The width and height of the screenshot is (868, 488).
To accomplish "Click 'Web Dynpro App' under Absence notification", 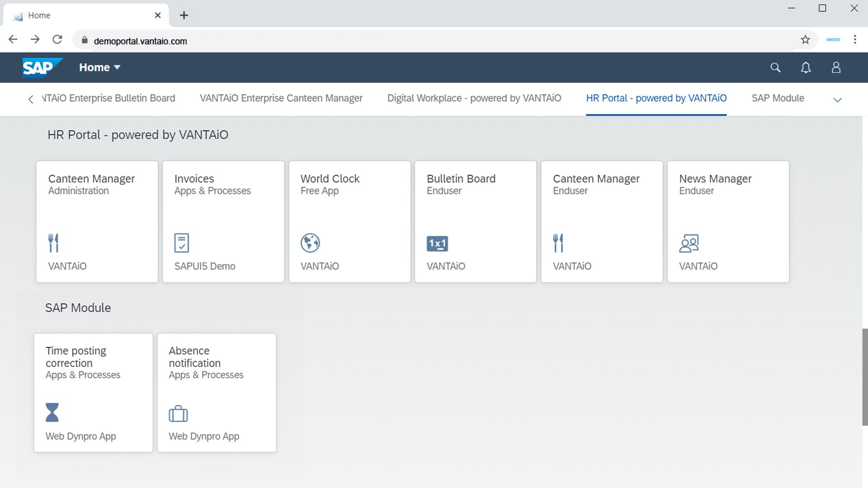I will (x=203, y=436).
